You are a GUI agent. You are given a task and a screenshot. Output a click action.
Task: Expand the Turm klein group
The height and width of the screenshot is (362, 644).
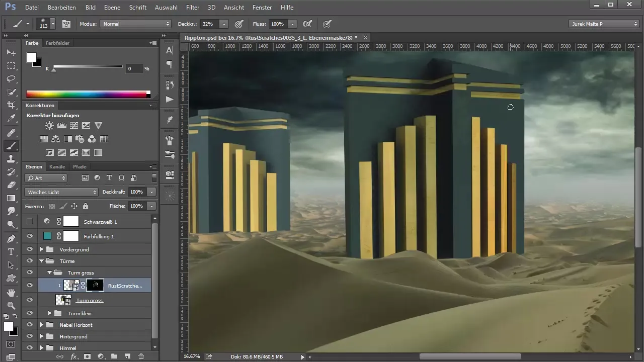pyautogui.click(x=50, y=313)
